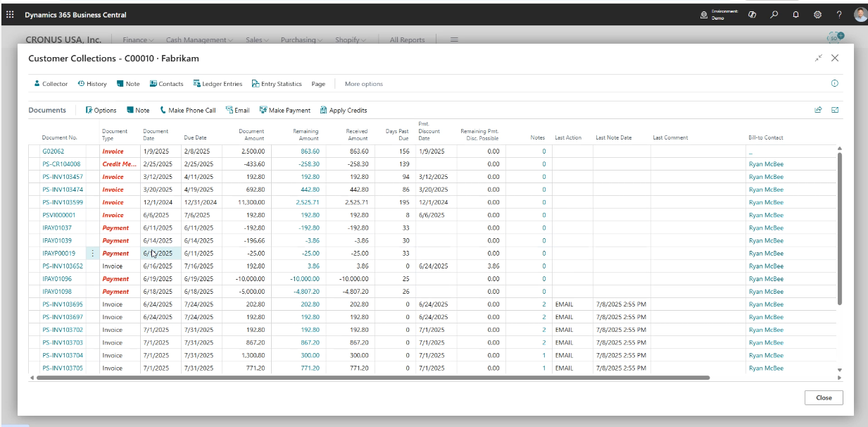Click the Close button
The height and width of the screenshot is (427, 868).
tap(824, 397)
